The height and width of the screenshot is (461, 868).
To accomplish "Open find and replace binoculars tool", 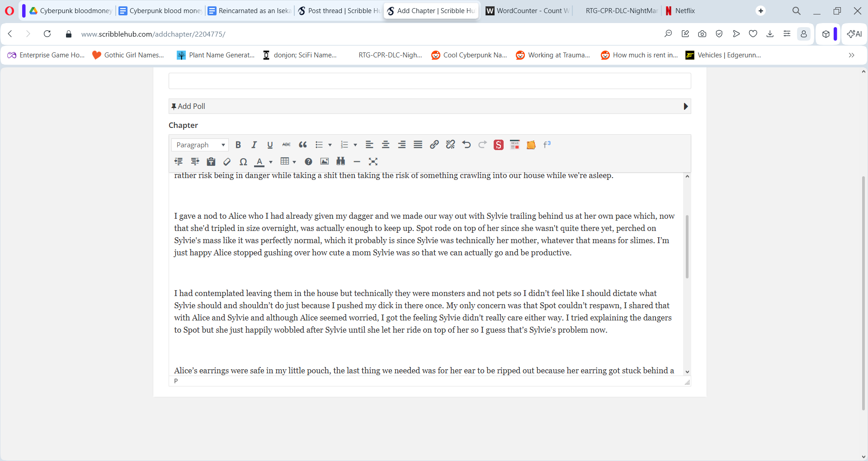I will point(341,162).
